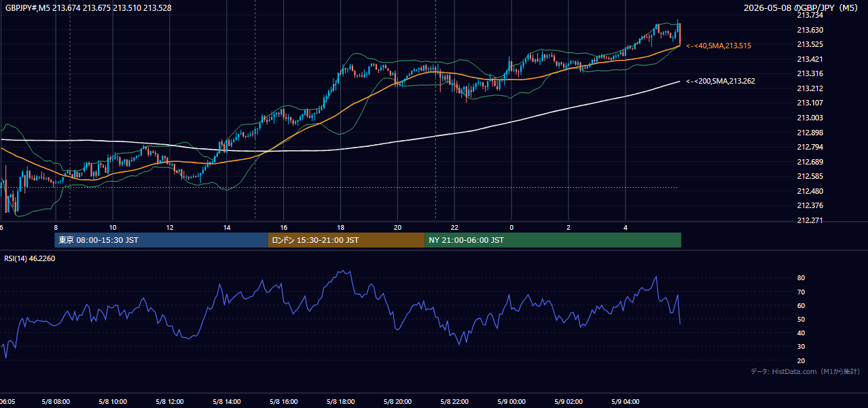This screenshot has height=408, width=868.
Task: Select the 東京 08:00-15:30 JST session bar
Action: point(162,240)
